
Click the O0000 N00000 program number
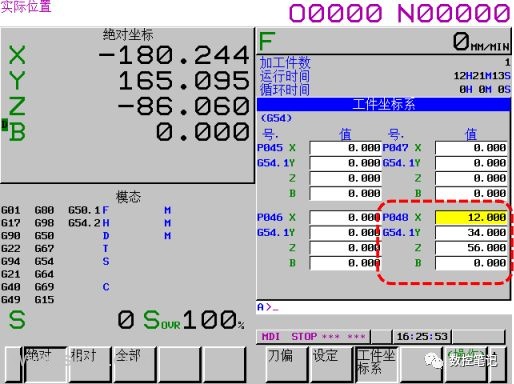coord(400,13)
